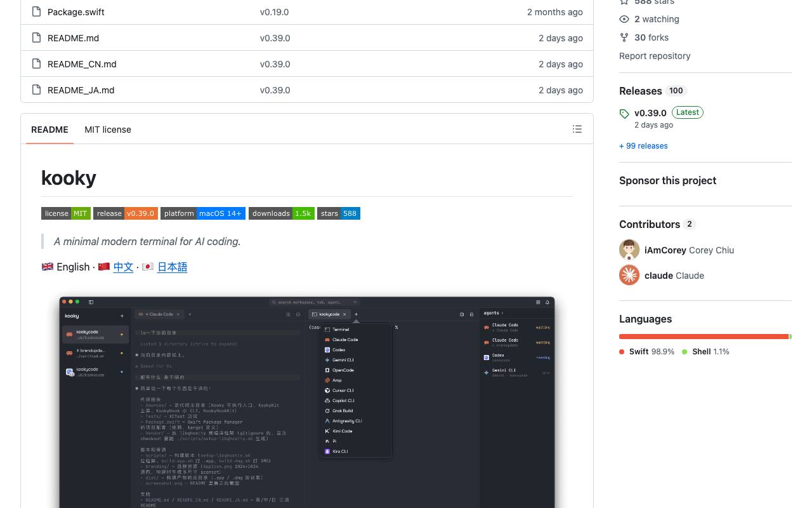This screenshot has width=812, height=508.
Task: Click the Languages heading
Action: point(645,319)
